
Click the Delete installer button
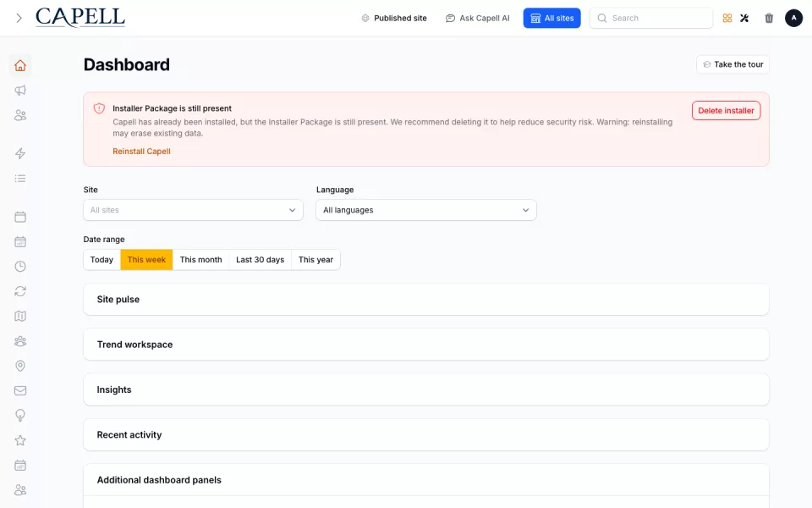pos(726,110)
